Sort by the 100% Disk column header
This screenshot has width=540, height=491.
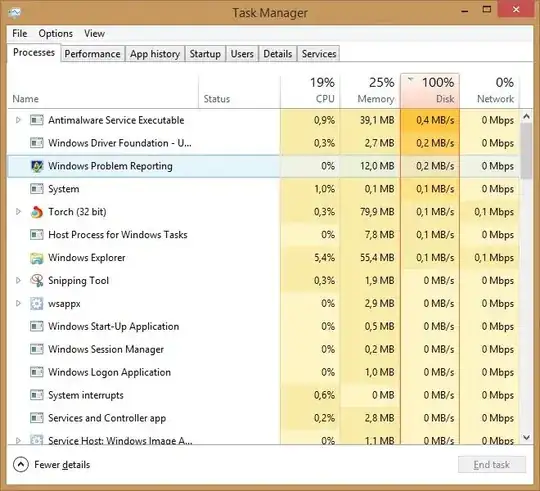click(430, 91)
